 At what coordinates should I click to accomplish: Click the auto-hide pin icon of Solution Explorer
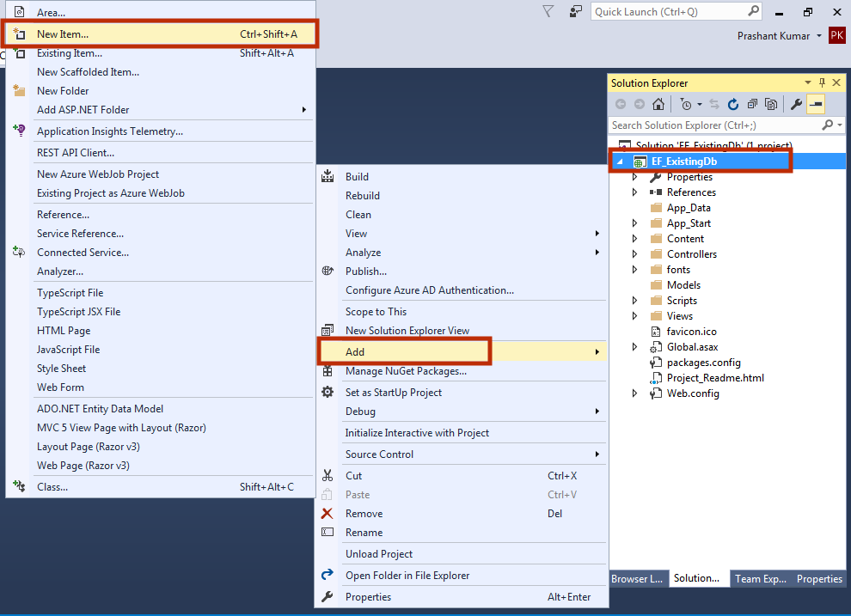click(822, 82)
